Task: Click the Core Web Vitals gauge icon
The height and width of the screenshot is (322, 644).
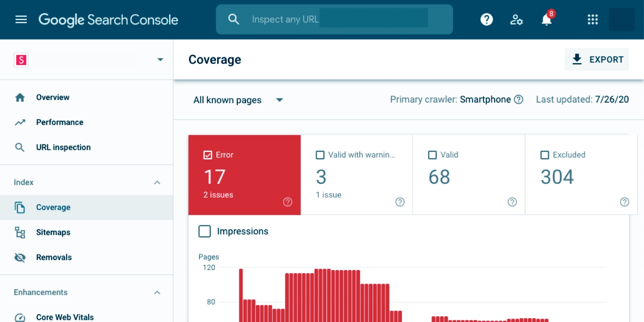Action: [x=20, y=317]
